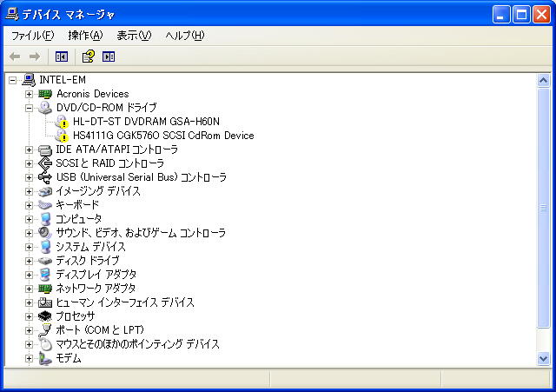The height and width of the screenshot is (392, 556).
Task: Expand USB (Universal Serial Bus) コントローラ node
Action: tap(29, 177)
